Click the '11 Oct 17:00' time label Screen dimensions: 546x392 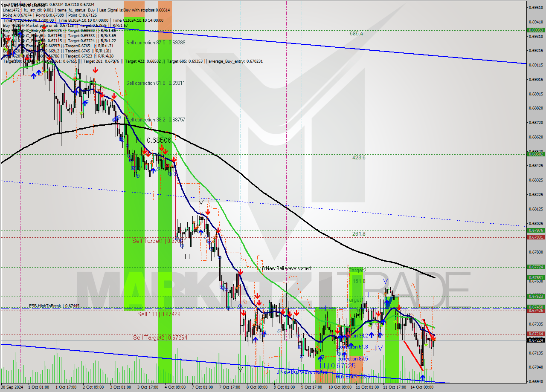coord(395,387)
